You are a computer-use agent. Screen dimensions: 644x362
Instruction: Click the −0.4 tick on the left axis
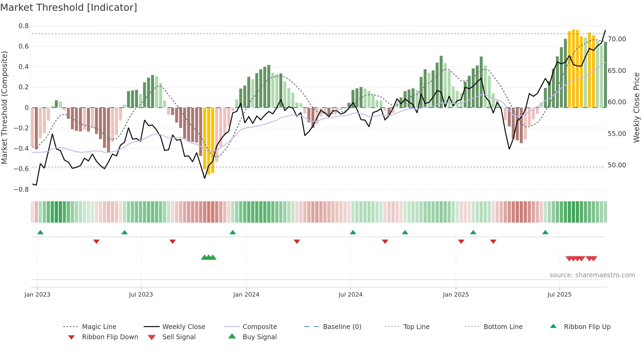pos(21,148)
